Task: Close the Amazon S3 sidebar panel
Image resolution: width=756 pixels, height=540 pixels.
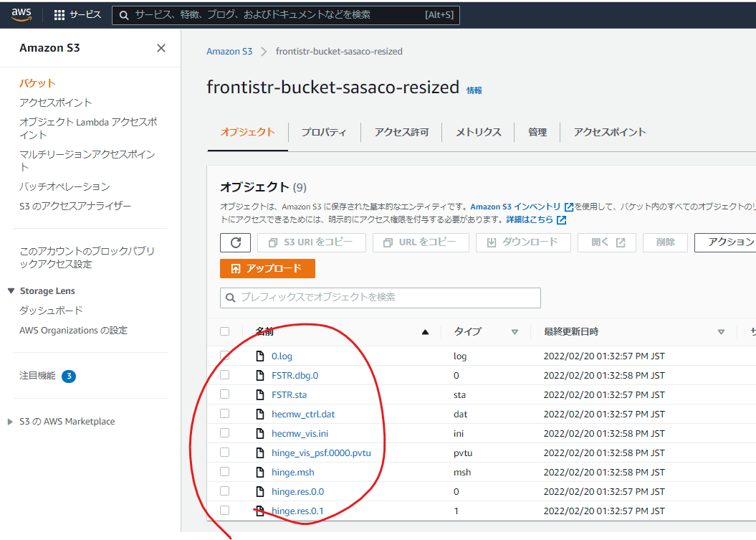Action: (161, 48)
